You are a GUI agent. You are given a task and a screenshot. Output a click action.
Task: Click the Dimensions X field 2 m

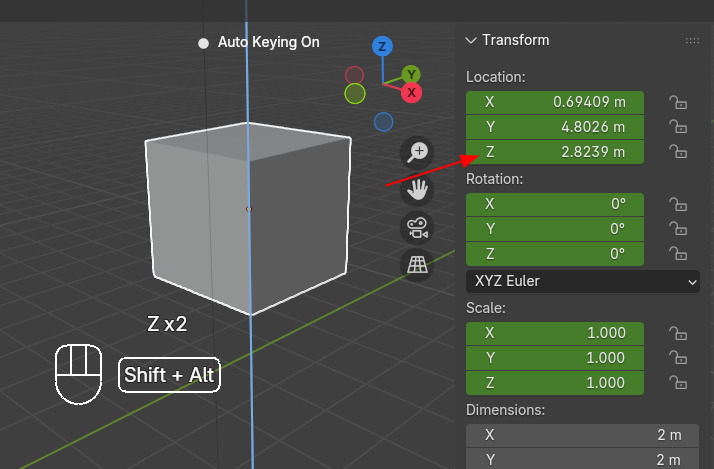click(582, 435)
